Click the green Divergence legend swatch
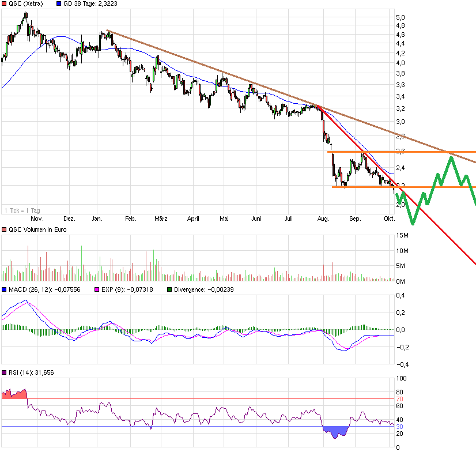Image resolution: width=476 pixels, height=452 pixels. point(169,289)
